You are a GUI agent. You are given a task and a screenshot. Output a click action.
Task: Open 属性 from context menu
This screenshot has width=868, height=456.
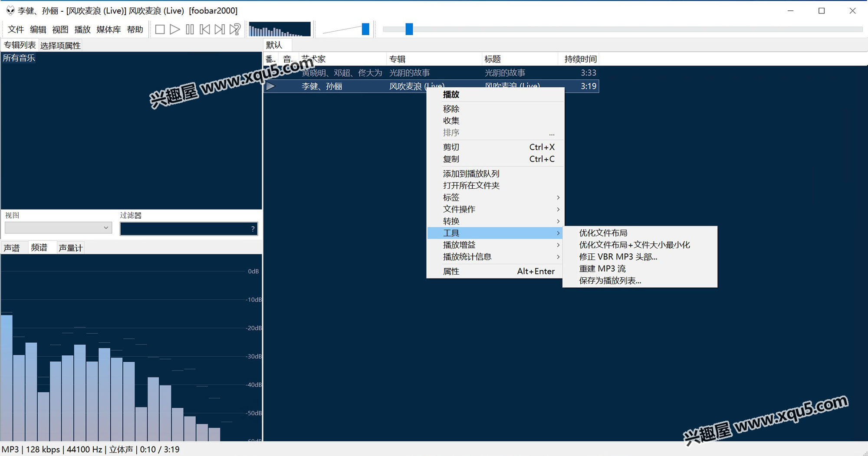[495, 271]
